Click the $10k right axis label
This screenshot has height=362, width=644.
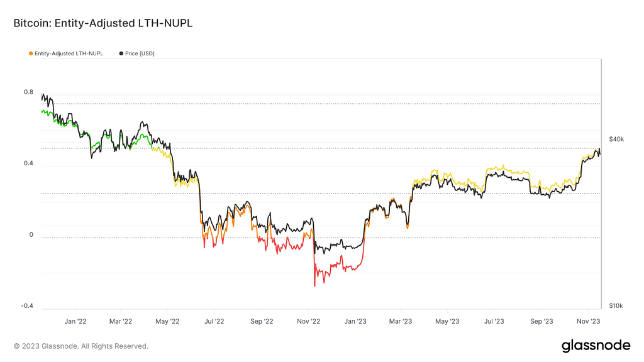tap(616, 305)
